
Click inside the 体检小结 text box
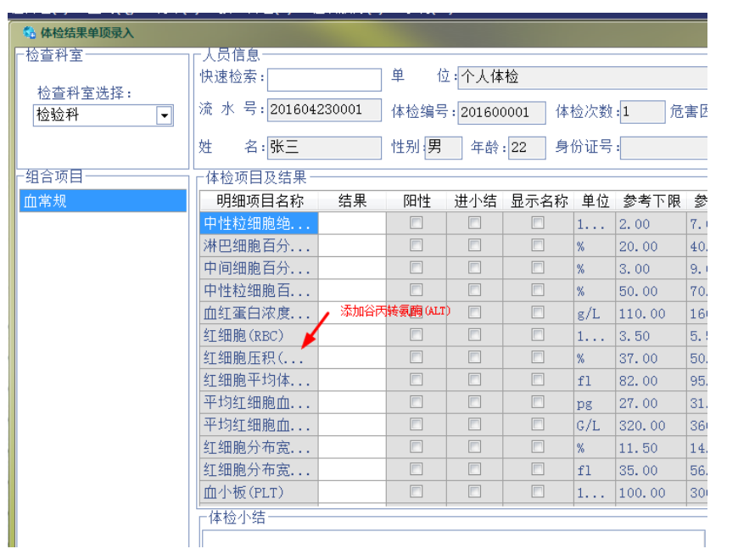tap(453, 538)
